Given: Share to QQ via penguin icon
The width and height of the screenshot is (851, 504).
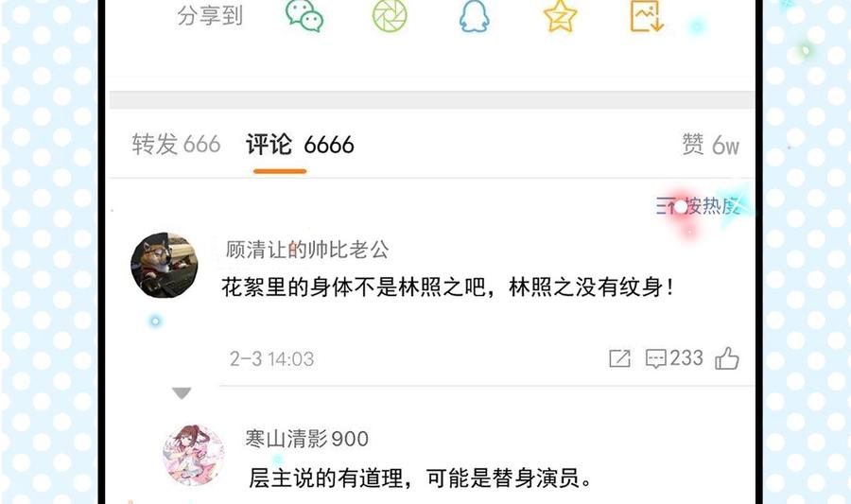Looking at the screenshot, I should click(474, 15).
